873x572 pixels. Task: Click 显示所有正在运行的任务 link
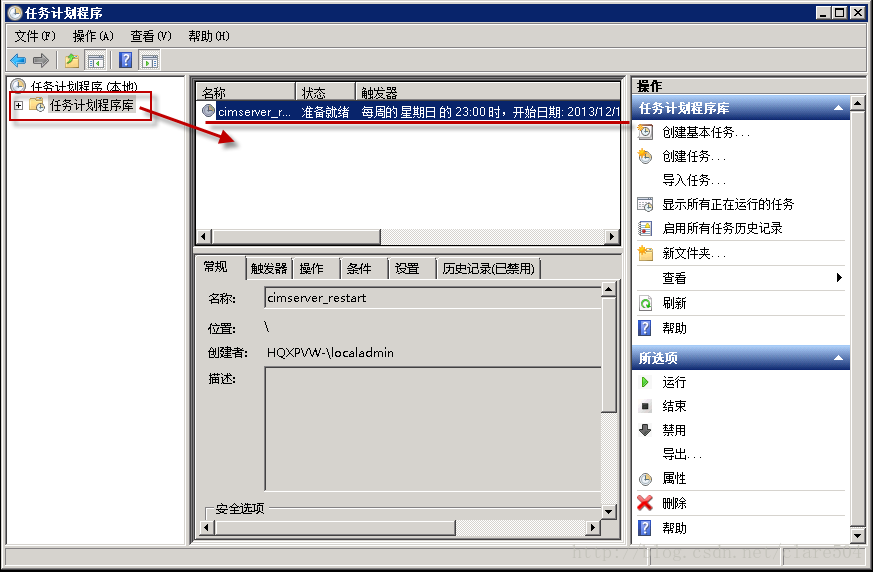point(728,204)
